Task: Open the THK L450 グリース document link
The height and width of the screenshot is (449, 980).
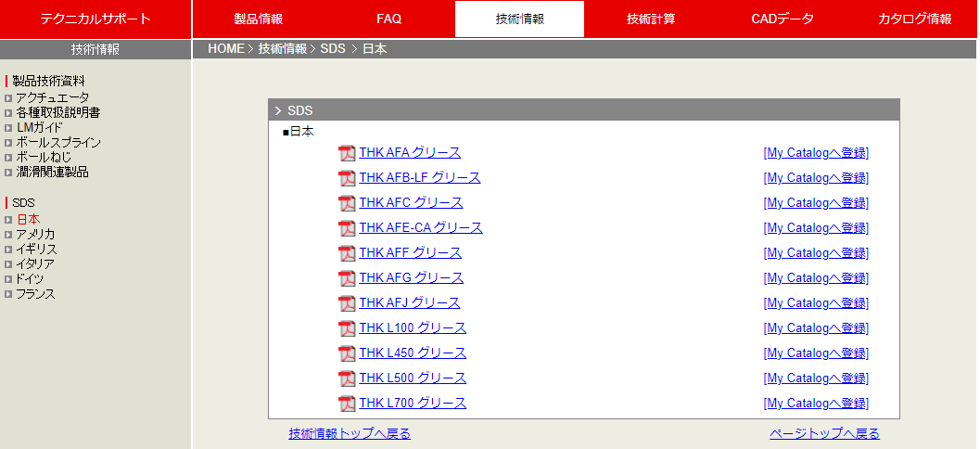Action: (414, 353)
